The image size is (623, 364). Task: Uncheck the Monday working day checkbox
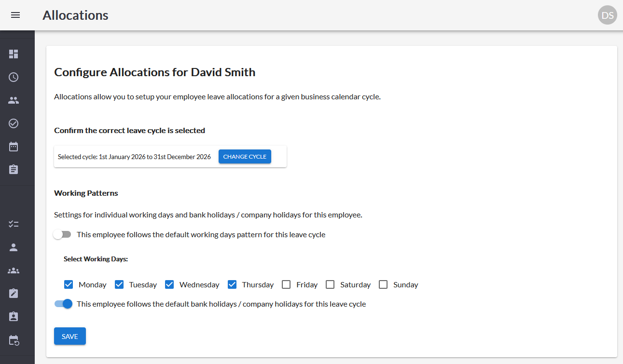point(69,284)
